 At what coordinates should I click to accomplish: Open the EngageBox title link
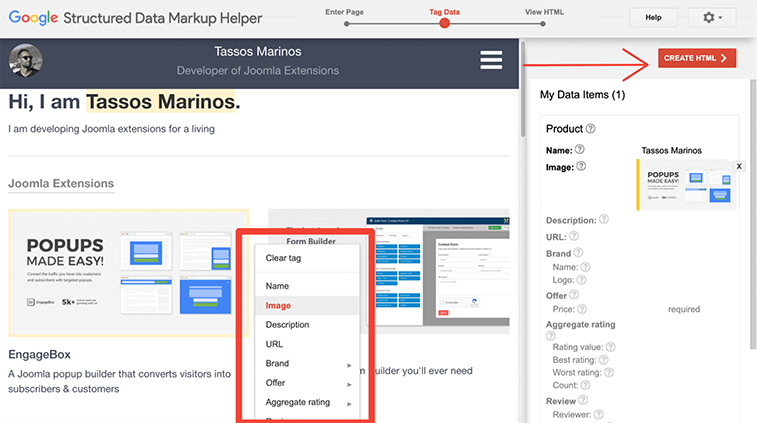[40, 354]
